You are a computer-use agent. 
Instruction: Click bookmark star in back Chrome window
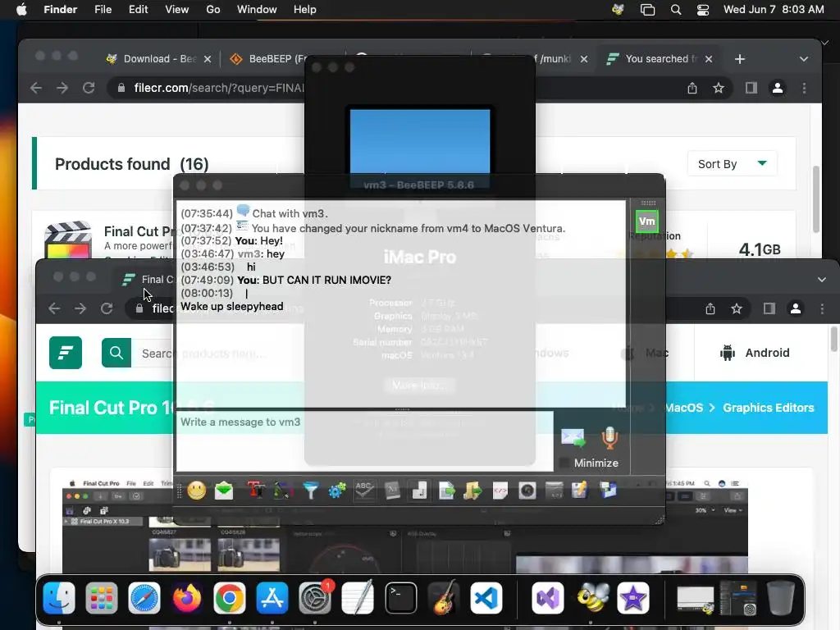[x=719, y=88]
